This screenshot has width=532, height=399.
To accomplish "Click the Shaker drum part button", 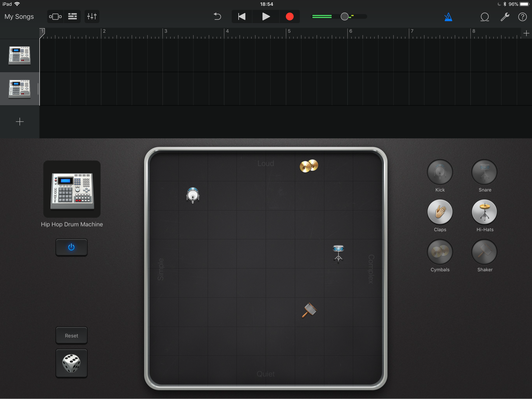I will click(x=485, y=252).
